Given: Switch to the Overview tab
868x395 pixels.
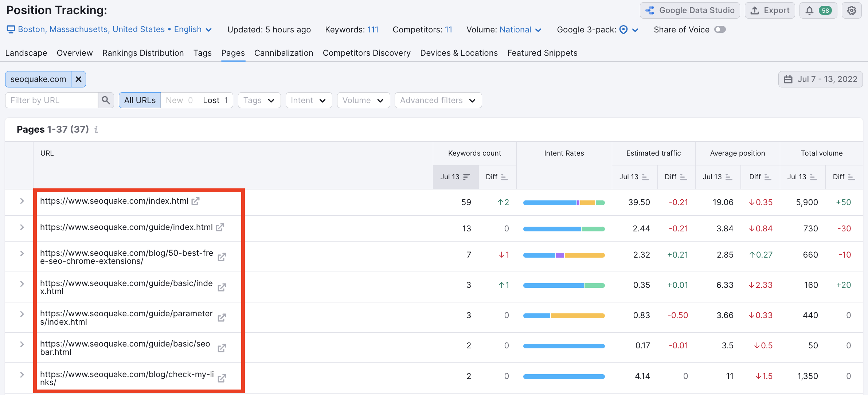Looking at the screenshot, I should pyautogui.click(x=75, y=53).
